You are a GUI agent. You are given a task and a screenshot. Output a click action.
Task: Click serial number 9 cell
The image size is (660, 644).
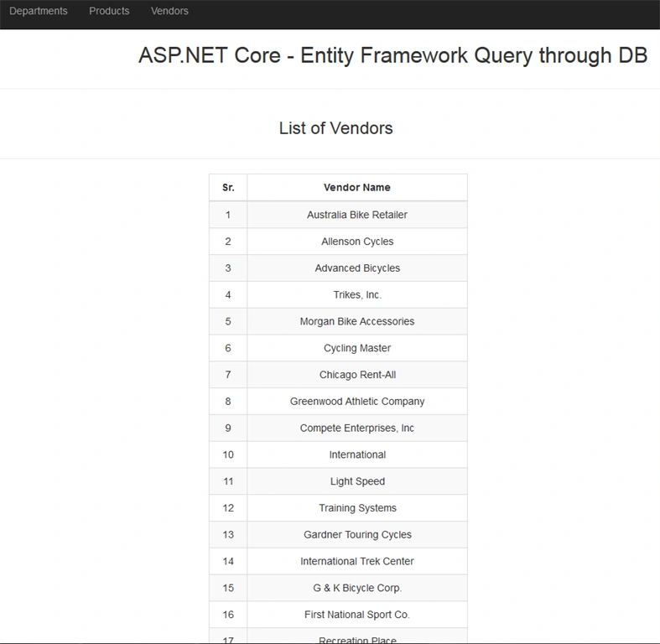coord(228,428)
